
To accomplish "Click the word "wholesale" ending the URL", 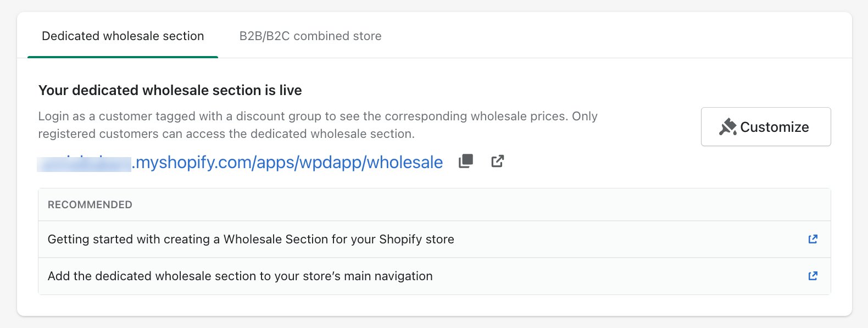I will tap(405, 163).
